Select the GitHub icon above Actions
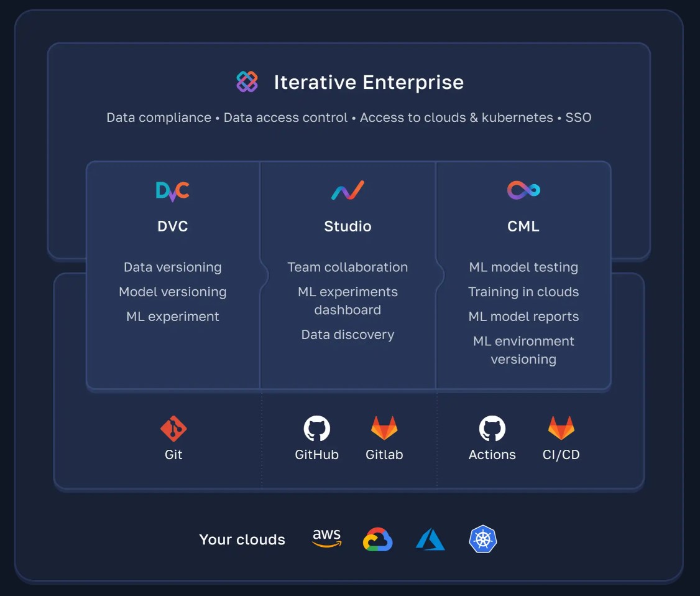 click(492, 429)
